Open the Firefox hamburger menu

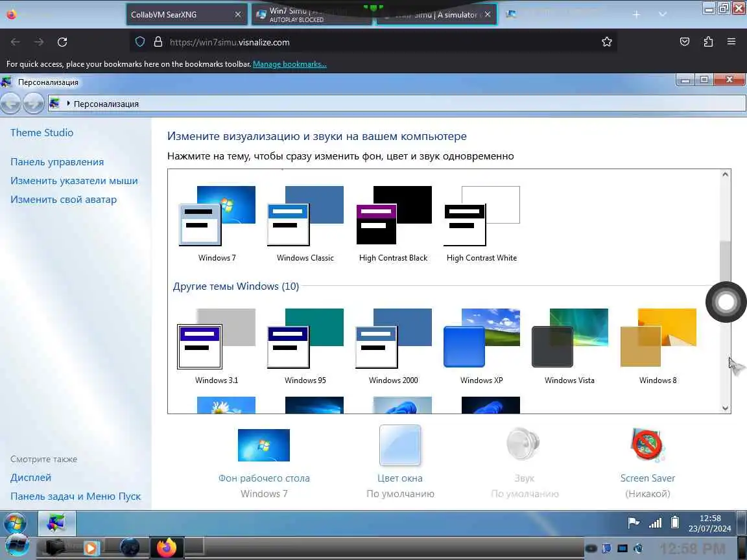(731, 42)
